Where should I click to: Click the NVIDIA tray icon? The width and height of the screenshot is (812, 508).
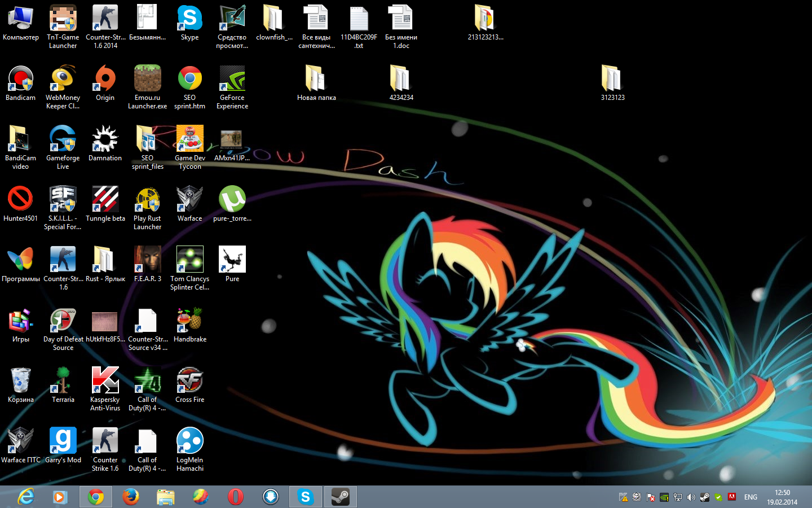[x=664, y=497]
